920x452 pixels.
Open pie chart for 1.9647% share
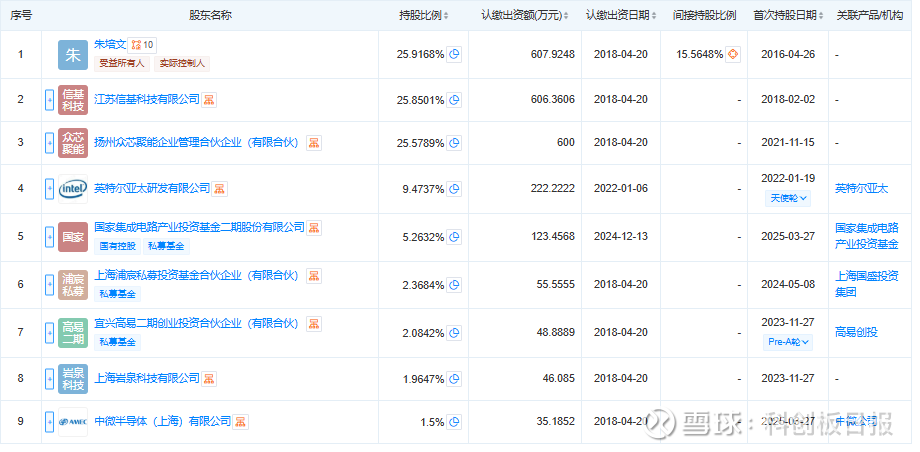[454, 379]
